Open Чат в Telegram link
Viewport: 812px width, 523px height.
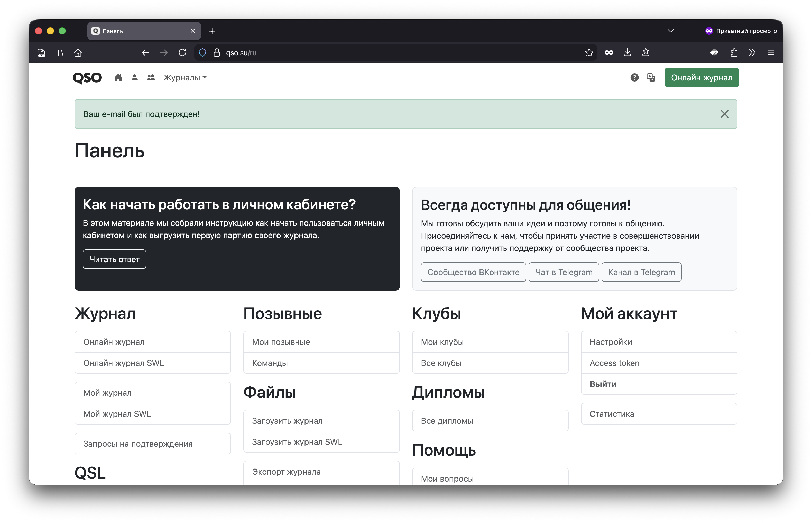pos(564,272)
